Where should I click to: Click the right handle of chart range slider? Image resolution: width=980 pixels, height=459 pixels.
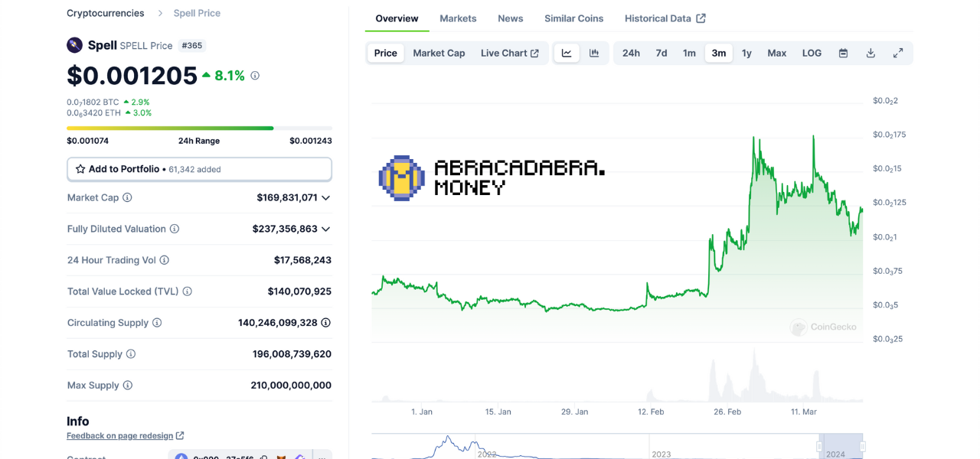click(863, 446)
